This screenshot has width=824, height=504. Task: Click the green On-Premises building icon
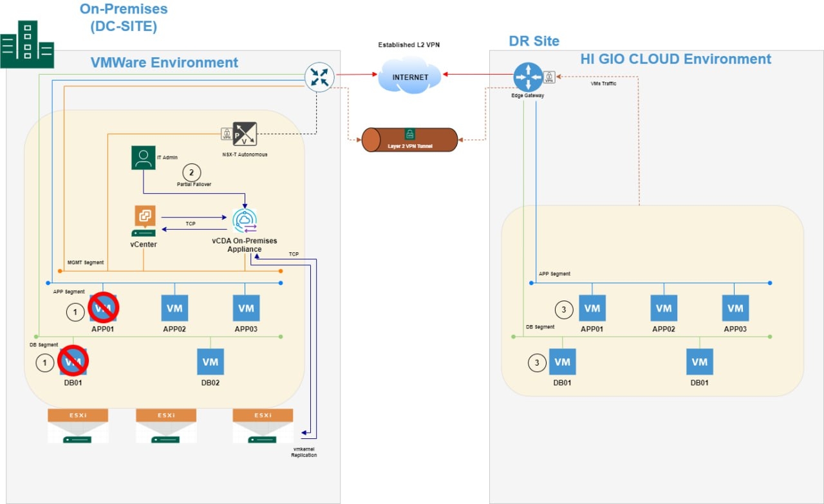(26, 44)
